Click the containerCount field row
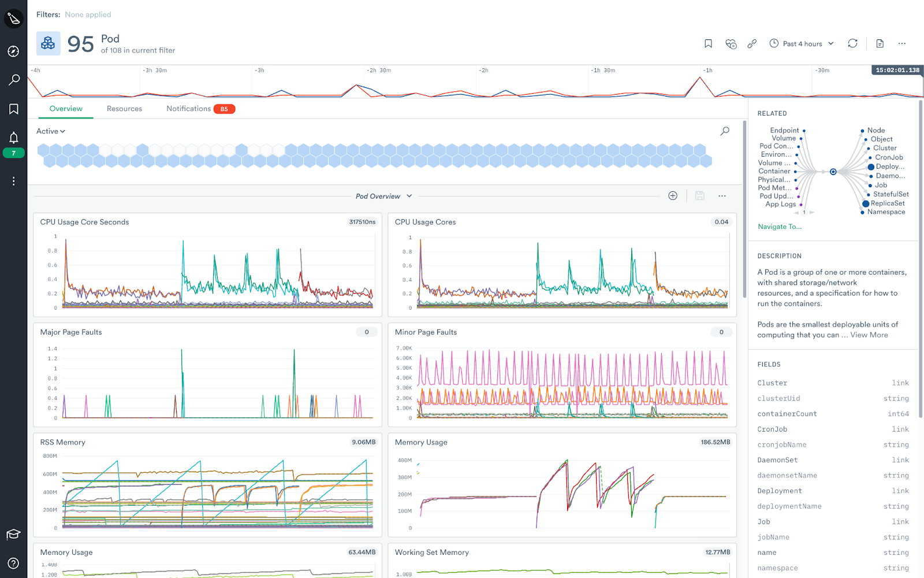This screenshot has height=578, width=924. tap(833, 414)
